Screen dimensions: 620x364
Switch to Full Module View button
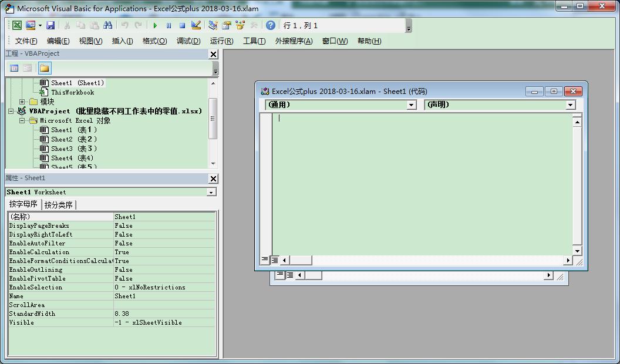click(274, 259)
